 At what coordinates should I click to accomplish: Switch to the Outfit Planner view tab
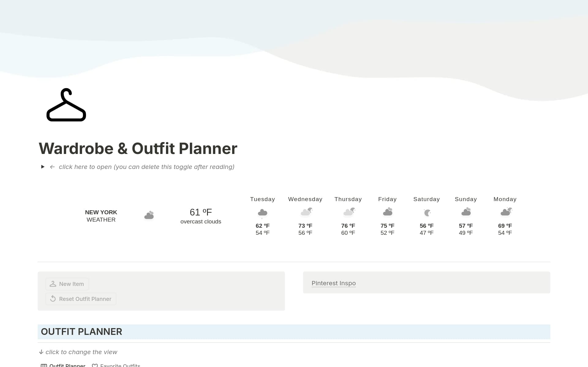coord(63,365)
